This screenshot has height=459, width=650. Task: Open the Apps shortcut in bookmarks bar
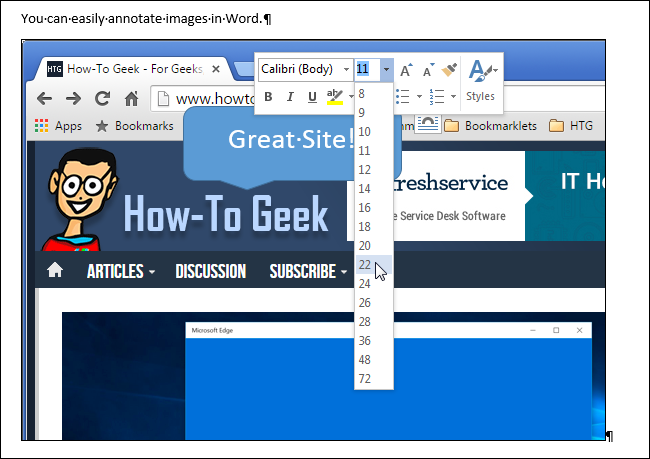[x=58, y=126]
